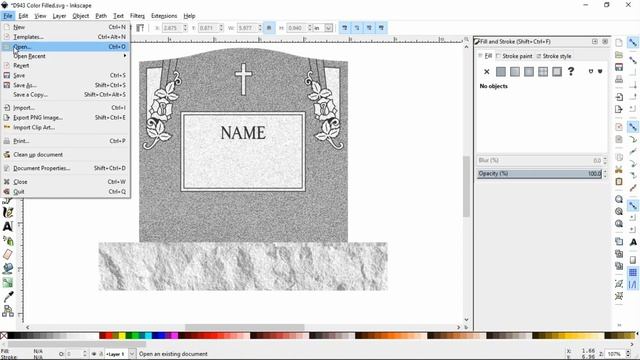Click the New document icon in the commands bar

619,42
